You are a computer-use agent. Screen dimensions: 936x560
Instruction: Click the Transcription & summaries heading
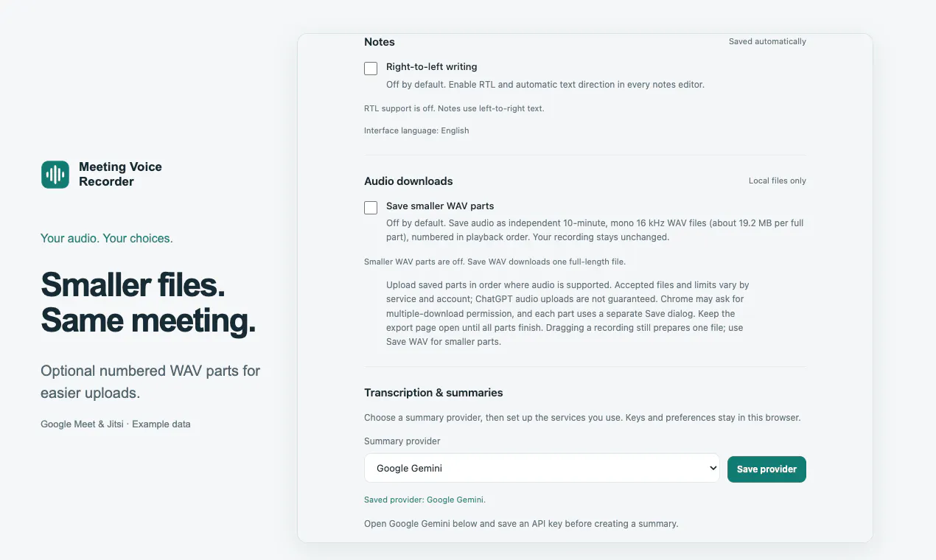433,393
